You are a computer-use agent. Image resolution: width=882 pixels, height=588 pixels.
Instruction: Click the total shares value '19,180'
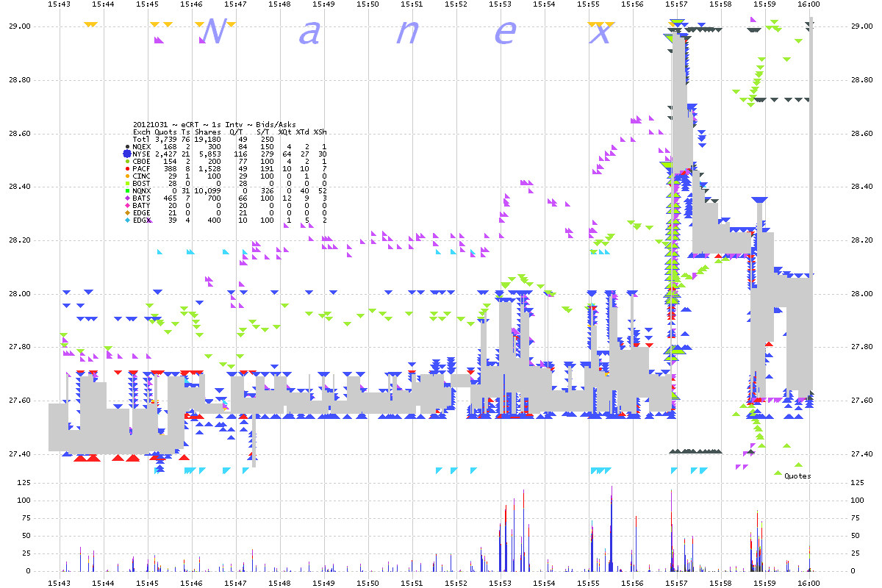[x=207, y=140]
